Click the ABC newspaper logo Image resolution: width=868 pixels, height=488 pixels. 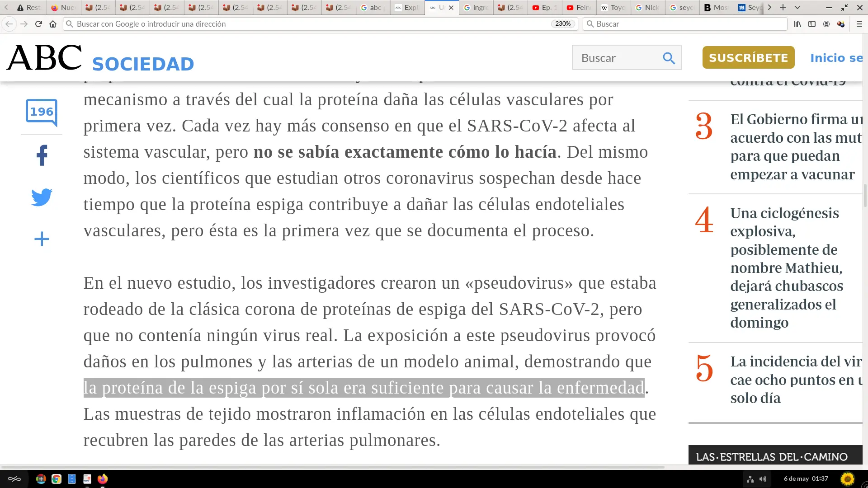pyautogui.click(x=44, y=57)
